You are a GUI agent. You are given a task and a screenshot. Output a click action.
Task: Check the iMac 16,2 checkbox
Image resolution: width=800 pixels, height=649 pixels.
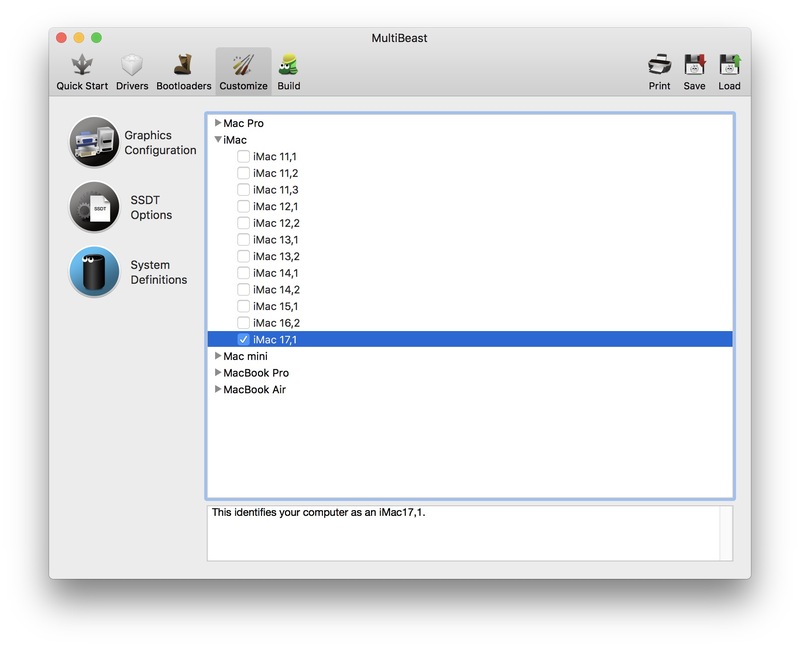243,322
